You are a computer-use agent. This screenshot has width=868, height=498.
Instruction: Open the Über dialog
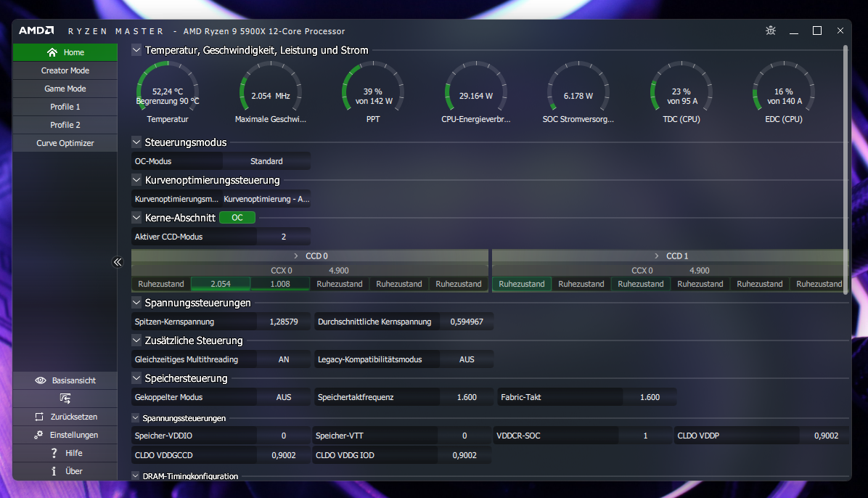[65, 471]
